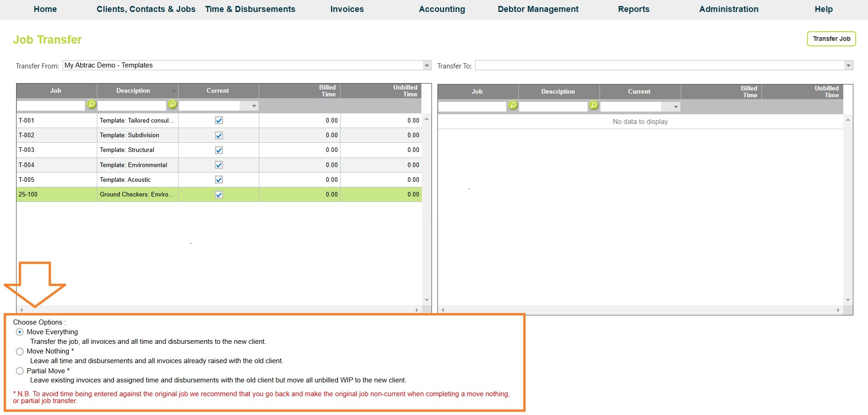The image size is (868, 415).
Task: Click left grid horizontal scroll right arrow
Action: coord(417,310)
